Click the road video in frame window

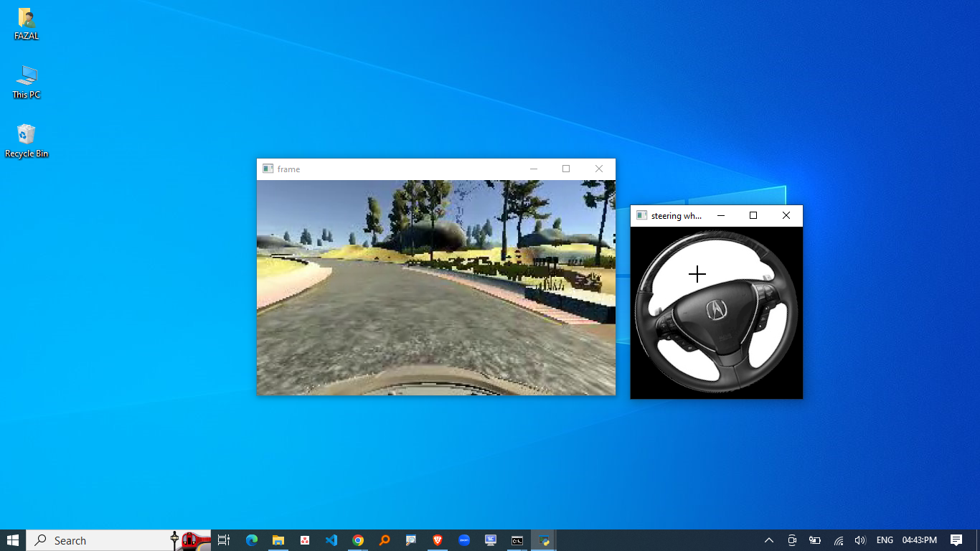pyautogui.click(x=436, y=288)
